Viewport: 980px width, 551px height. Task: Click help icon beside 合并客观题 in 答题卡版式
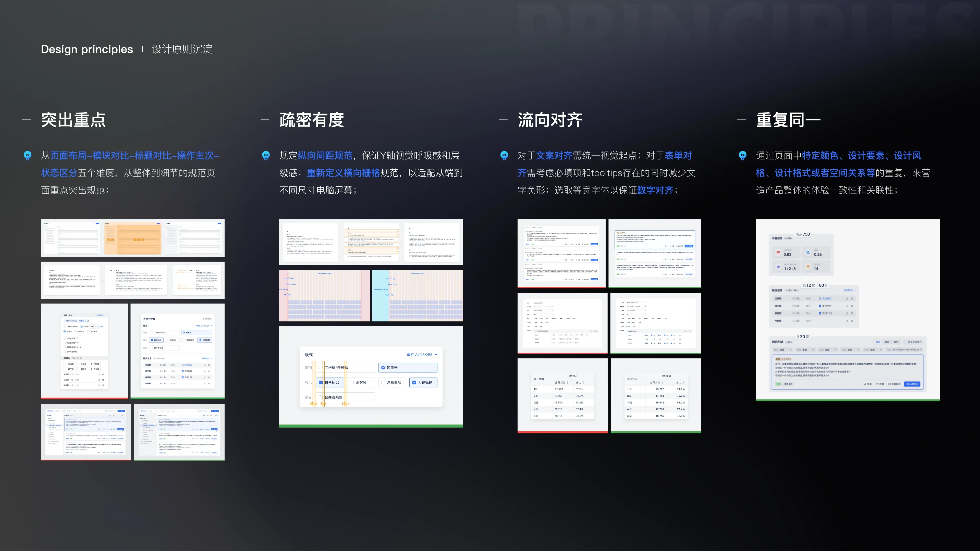(77, 339)
